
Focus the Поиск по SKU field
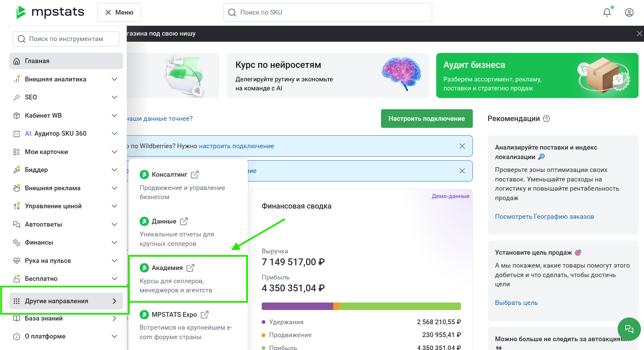pyautogui.click(x=327, y=13)
